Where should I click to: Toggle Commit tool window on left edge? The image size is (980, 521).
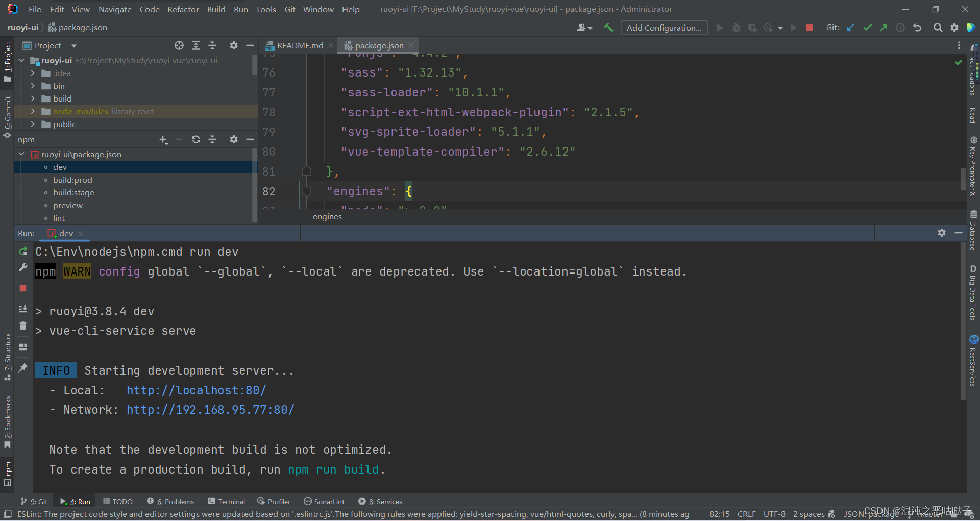7,116
